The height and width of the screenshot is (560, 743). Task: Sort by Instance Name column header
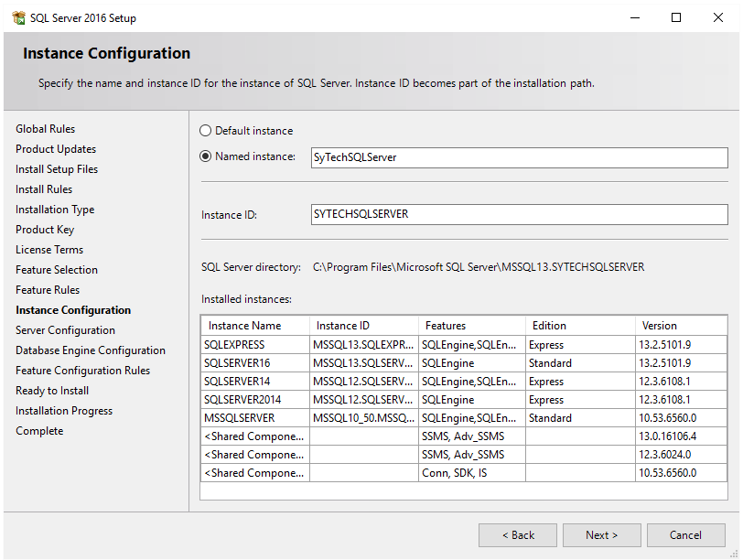[255, 326]
